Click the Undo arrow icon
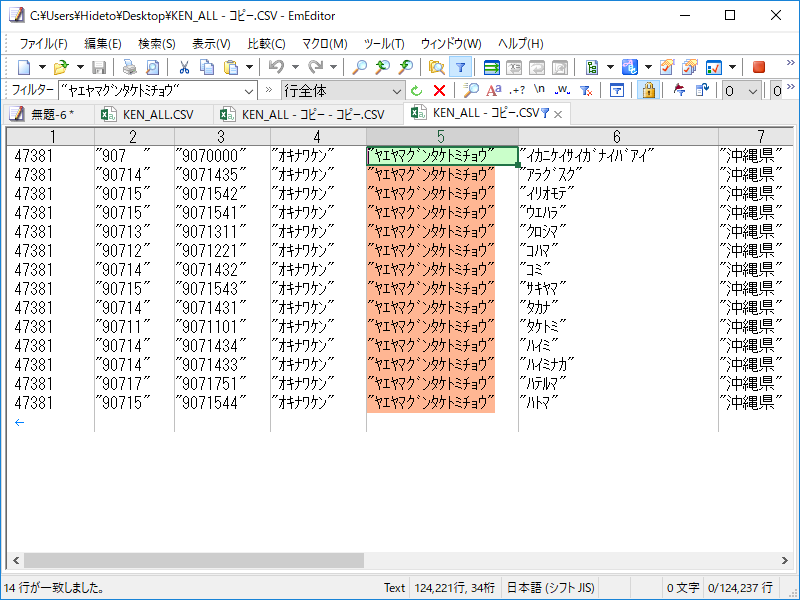 276,67
